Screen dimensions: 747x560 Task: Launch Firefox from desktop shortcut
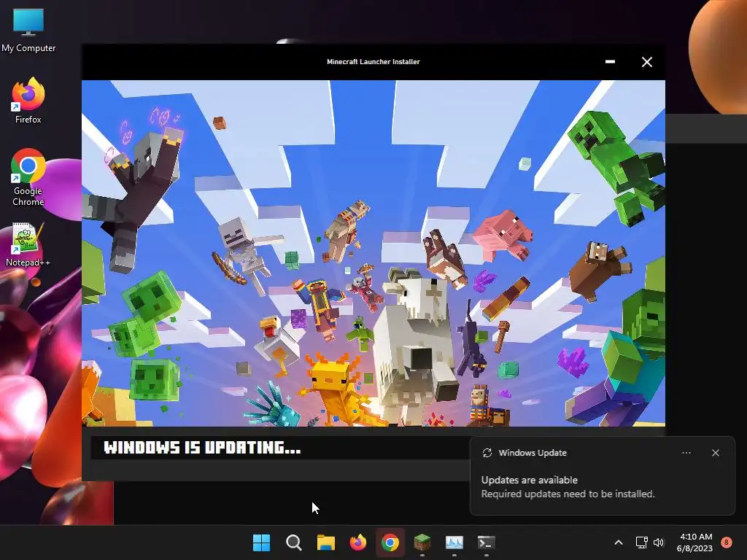[28, 101]
